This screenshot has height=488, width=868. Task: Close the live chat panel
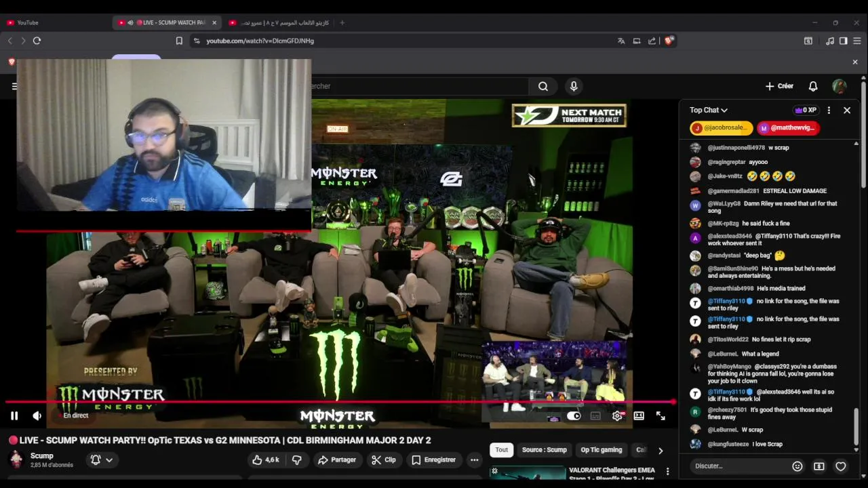[847, 110]
